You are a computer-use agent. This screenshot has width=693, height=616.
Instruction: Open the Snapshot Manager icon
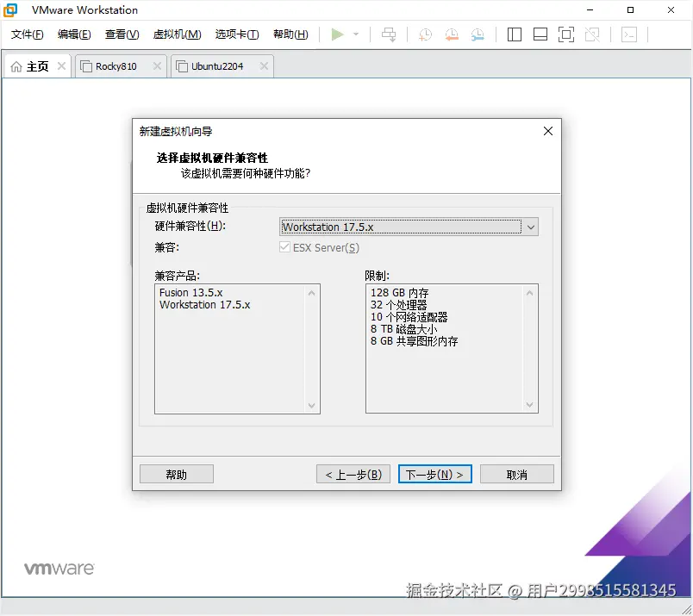(478, 34)
